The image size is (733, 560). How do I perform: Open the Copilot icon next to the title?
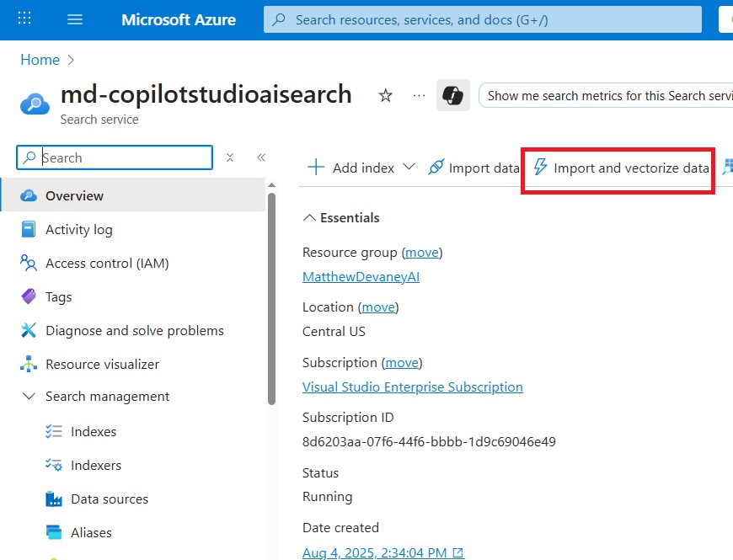452,95
